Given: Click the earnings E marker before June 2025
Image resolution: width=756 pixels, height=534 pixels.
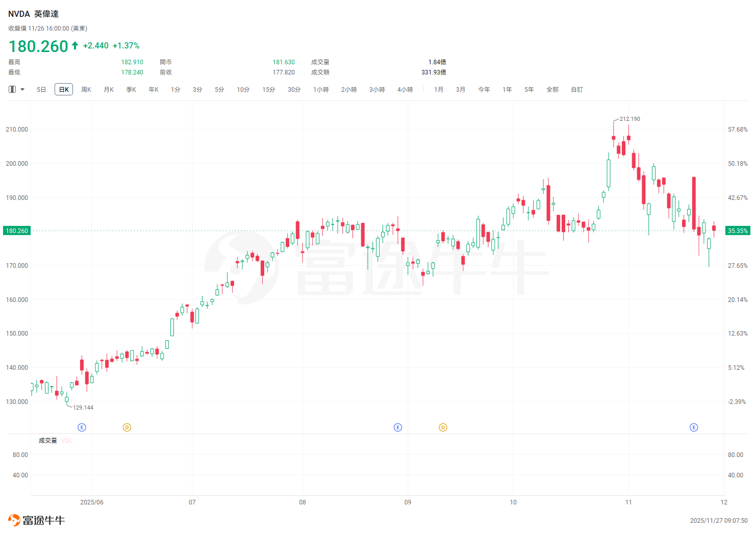Looking at the screenshot, I should [82, 427].
